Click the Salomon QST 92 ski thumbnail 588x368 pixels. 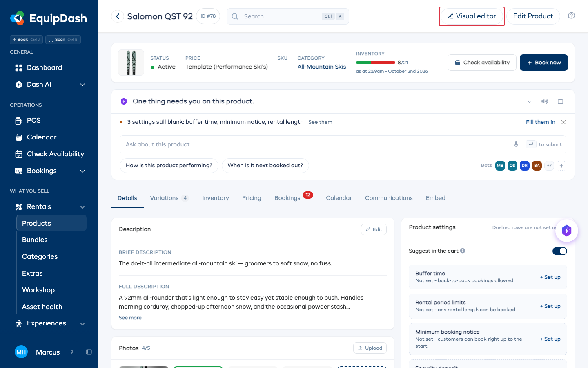(x=131, y=63)
